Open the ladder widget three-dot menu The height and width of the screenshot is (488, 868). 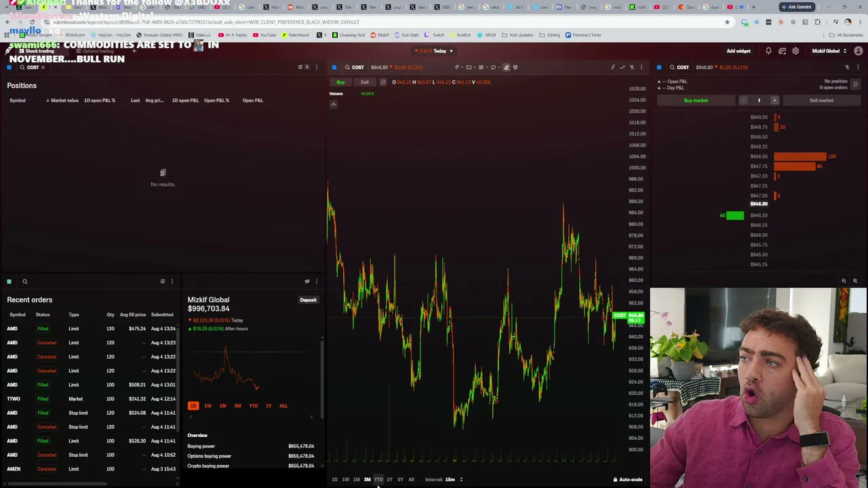click(858, 67)
